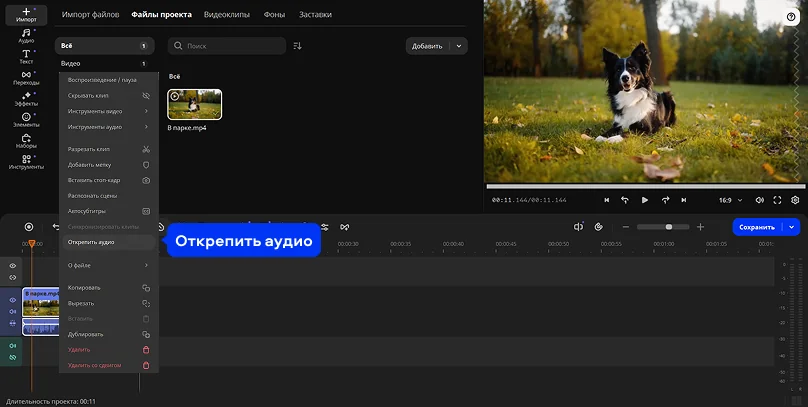
Task: Choose Скрывать клип in the context menu
Action: (108, 96)
